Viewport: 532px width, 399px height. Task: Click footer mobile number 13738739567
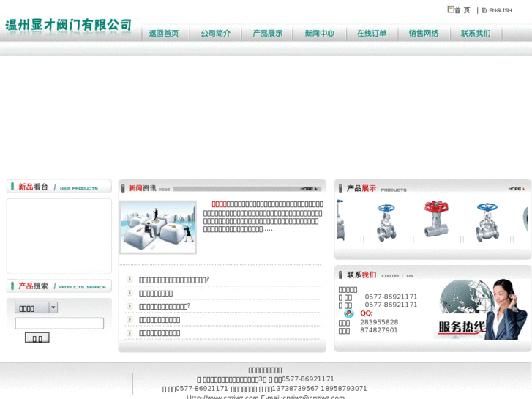pyautogui.click(x=295, y=389)
